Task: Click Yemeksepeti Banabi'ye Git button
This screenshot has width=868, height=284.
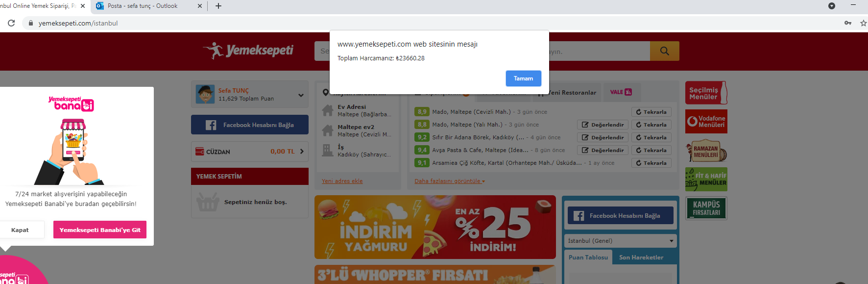Action: click(x=100, y=230)
